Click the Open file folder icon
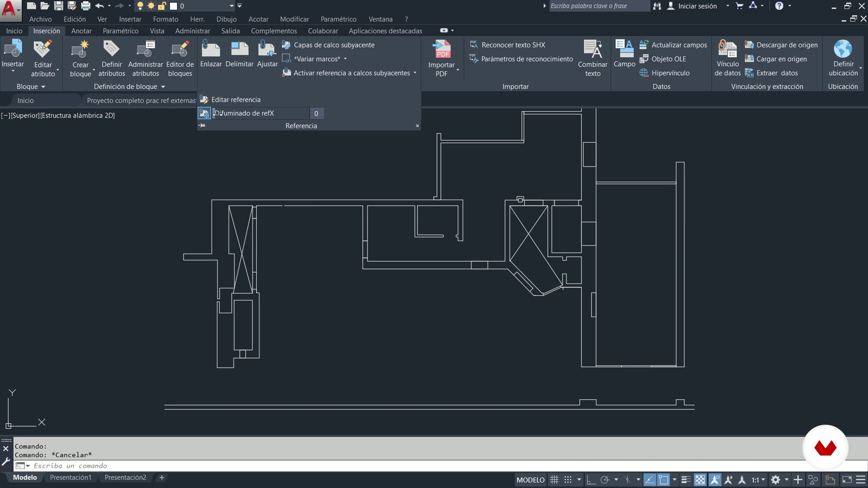The image size is (868, 488). click(45, 6)
